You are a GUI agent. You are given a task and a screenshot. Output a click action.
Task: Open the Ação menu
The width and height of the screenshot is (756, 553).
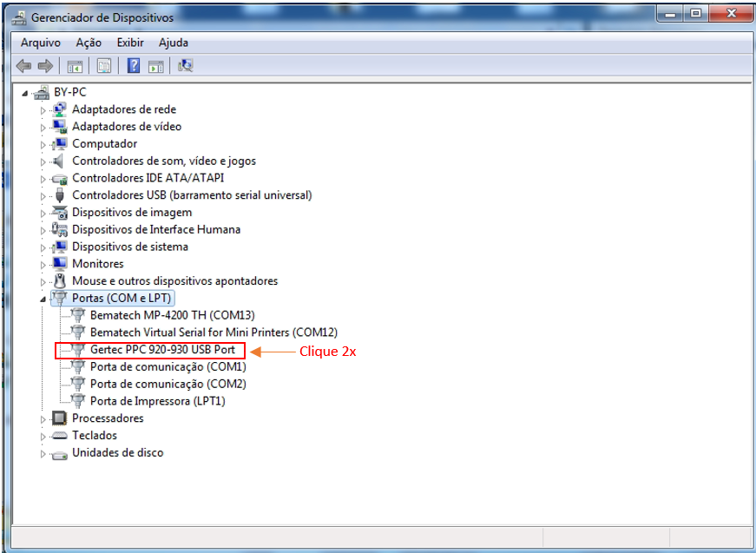point(89,43)
